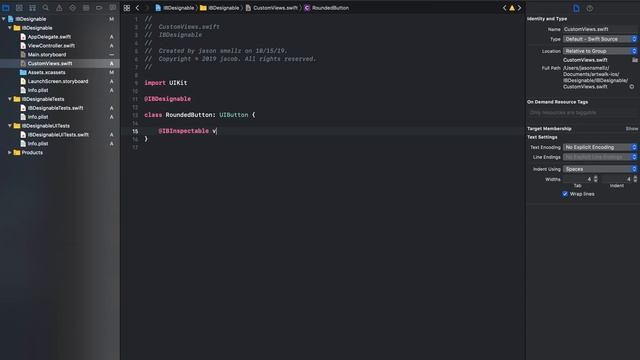Go forward in editor history
The width and height of the screenshot is (640, 360).
pyautogui.click(x=147, y=8)
